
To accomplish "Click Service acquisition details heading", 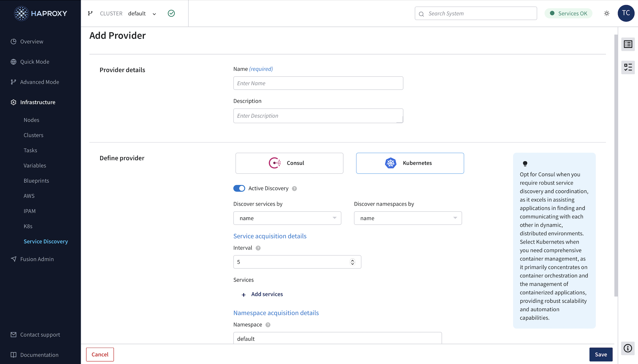I will click(x=270, y=236).
